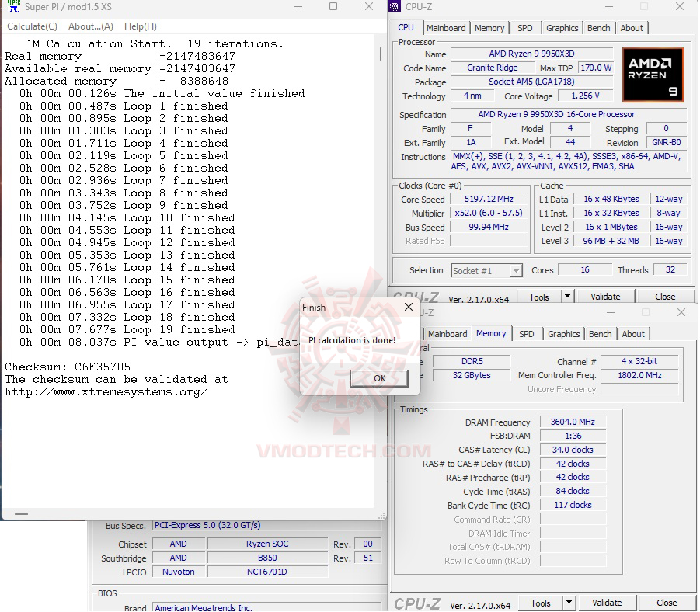Image resolution: width=700 pixels, height=612 pixels.
Task: Click the Cycle Time (tRAS) 84 clocks value
Action: [x=573, y=491]
